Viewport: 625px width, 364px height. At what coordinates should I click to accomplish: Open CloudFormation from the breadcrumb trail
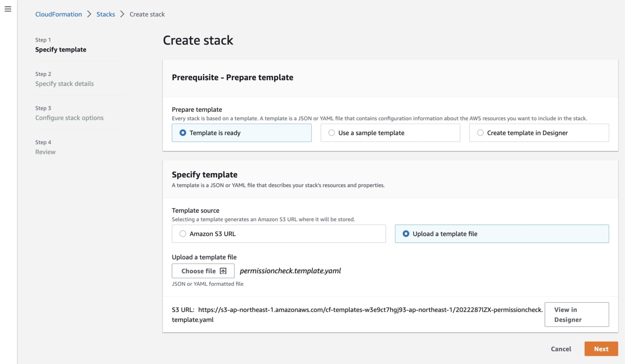pos(59,14)
